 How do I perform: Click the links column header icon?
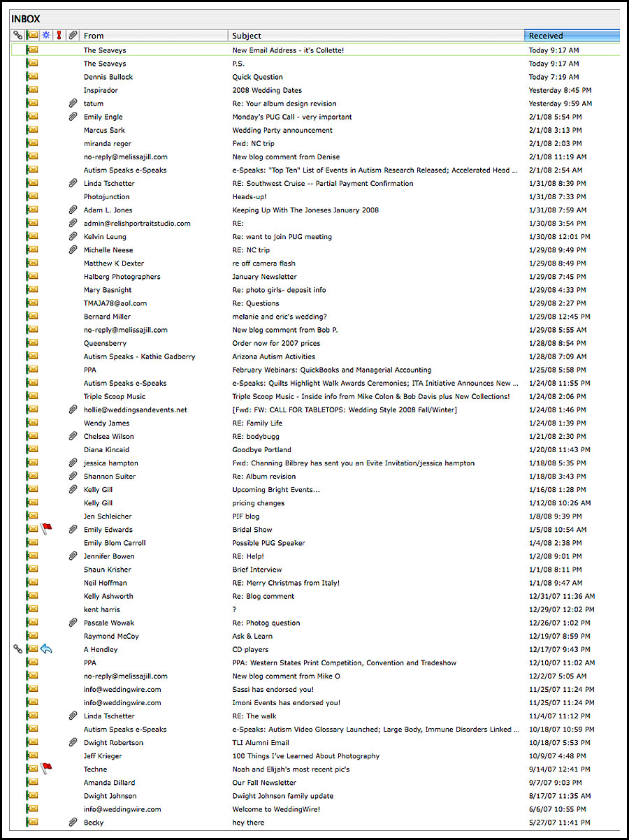pyautogui.click(x=17, y=35)
